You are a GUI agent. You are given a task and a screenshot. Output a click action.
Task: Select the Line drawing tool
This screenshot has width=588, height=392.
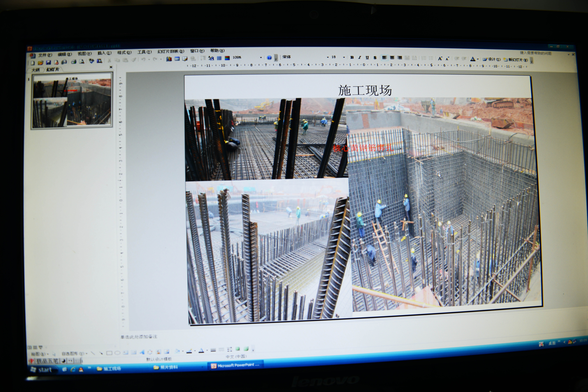click(93, 353)
